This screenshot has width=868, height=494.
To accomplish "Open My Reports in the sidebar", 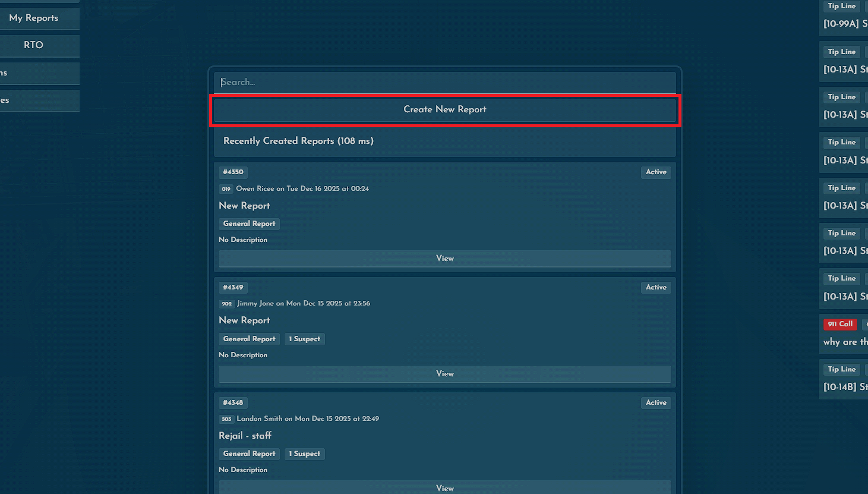I will [x=34, y=18].
